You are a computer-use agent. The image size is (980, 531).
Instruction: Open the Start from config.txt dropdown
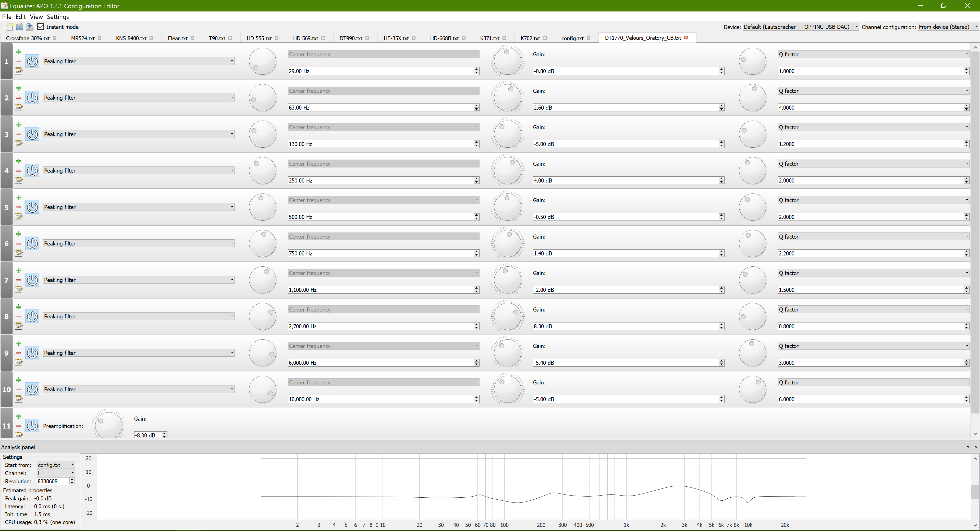56,465
